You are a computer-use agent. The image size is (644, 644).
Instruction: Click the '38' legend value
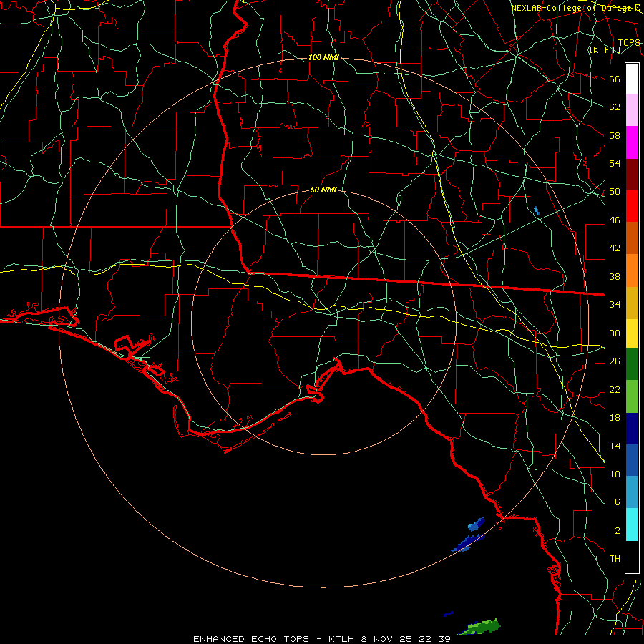615,276
